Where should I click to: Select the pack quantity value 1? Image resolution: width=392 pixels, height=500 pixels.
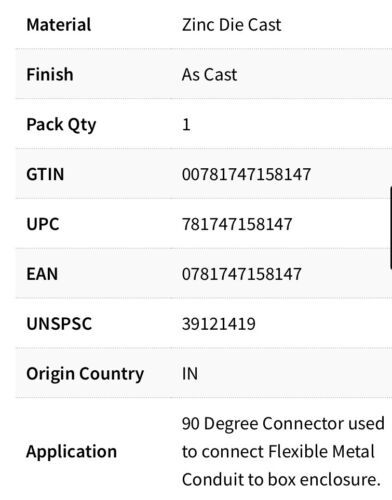coord(186,124)
